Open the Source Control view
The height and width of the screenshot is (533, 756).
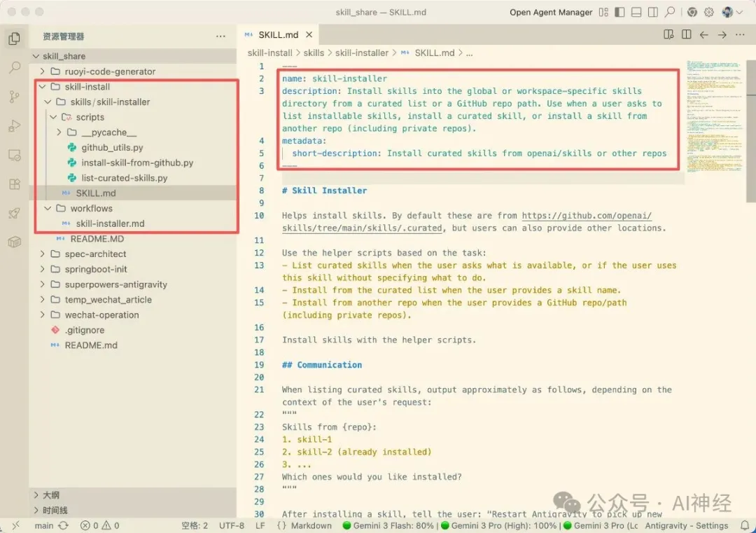pos(14,97)
